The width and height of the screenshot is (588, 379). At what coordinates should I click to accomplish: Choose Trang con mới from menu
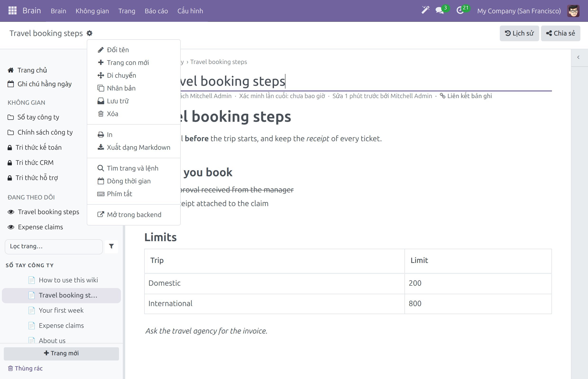point(134,63)
